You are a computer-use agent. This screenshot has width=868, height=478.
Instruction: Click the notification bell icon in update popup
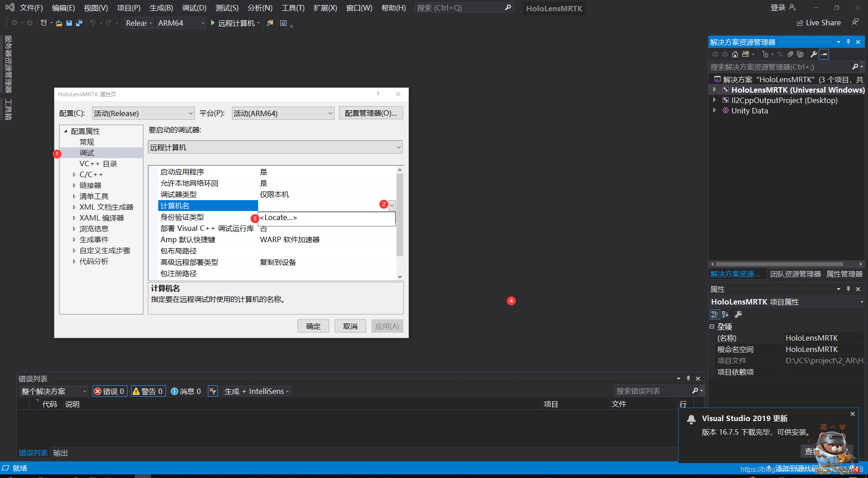(x=691, y=419)
